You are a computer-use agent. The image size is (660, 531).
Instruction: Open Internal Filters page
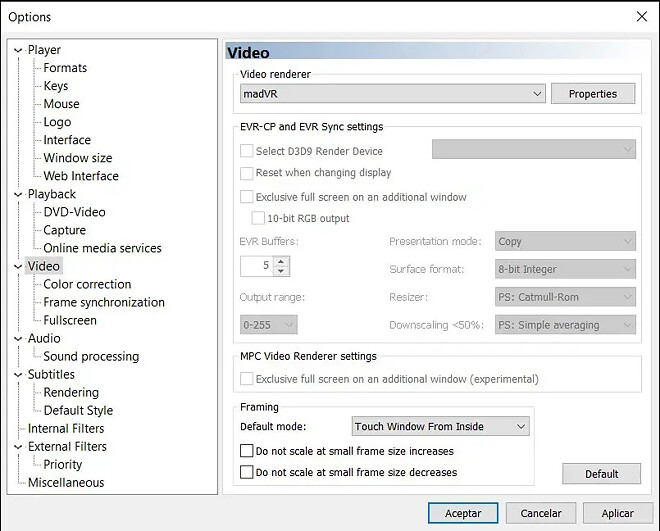coord(66,428)
